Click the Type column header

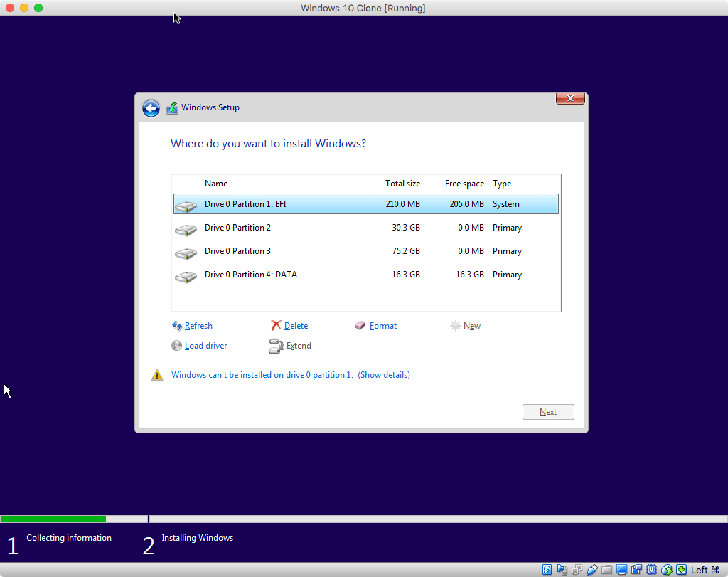point(524,184)
